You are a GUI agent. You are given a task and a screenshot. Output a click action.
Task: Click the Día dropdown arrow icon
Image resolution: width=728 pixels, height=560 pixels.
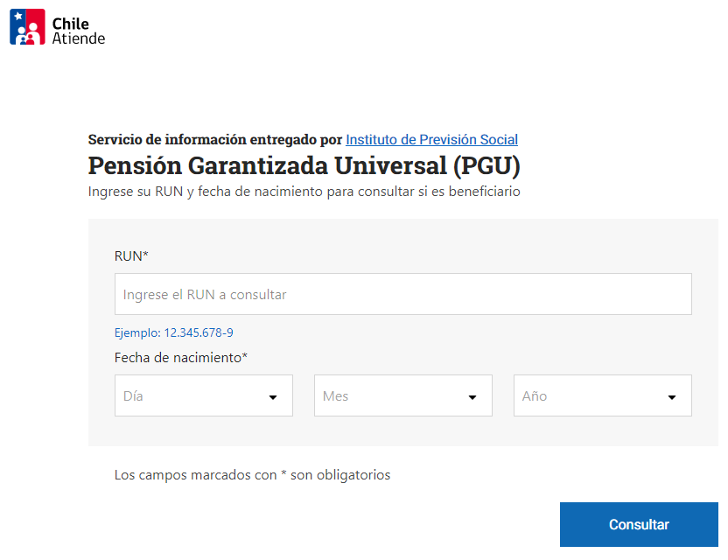click(273, 397)
